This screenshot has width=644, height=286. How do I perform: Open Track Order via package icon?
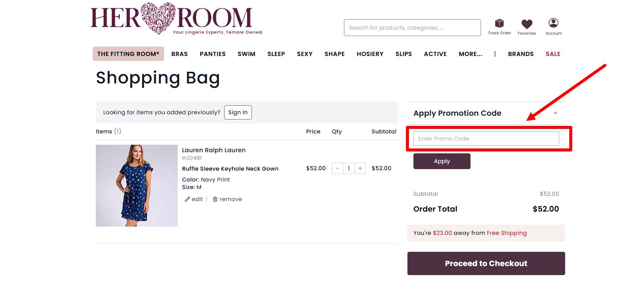pos(499,24)
